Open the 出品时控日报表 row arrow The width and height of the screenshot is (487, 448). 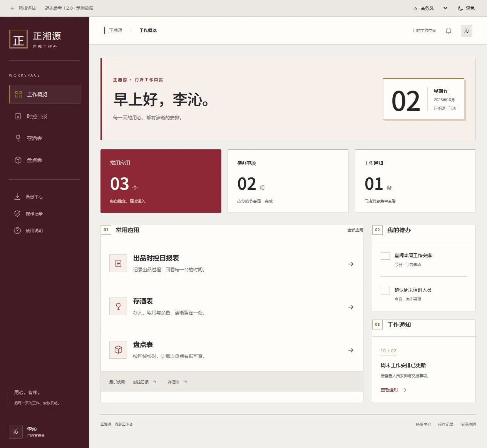[x=351, y=264]
